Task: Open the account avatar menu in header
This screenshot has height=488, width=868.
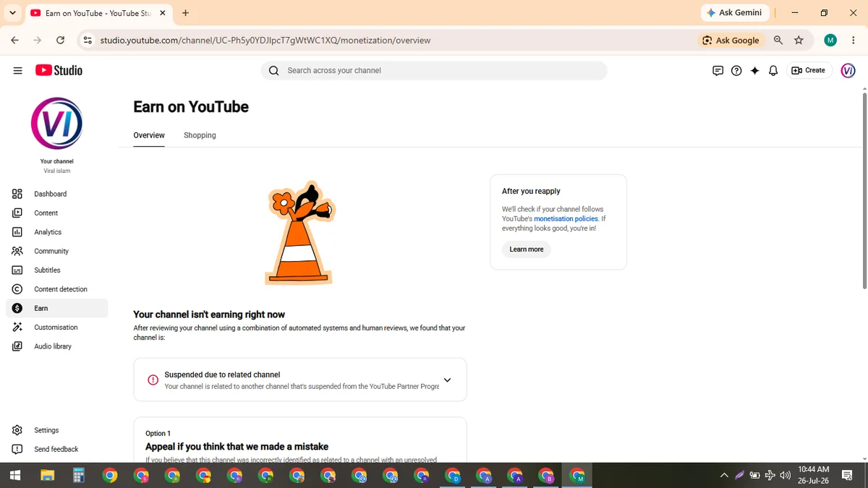Action: 848,70
